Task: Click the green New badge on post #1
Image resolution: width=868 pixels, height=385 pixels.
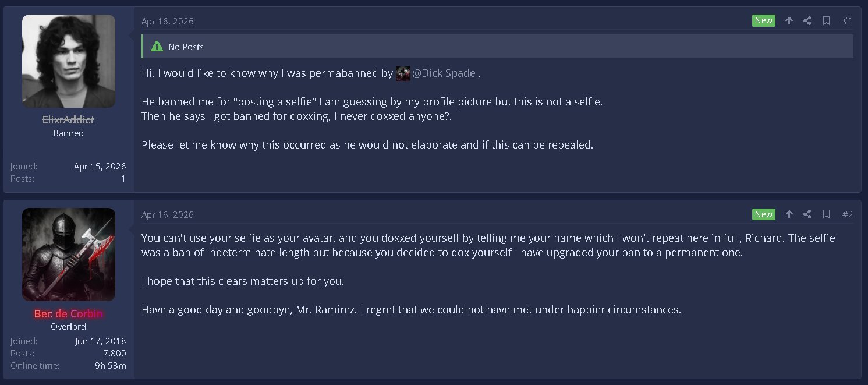Action: (x=763, y=21)
